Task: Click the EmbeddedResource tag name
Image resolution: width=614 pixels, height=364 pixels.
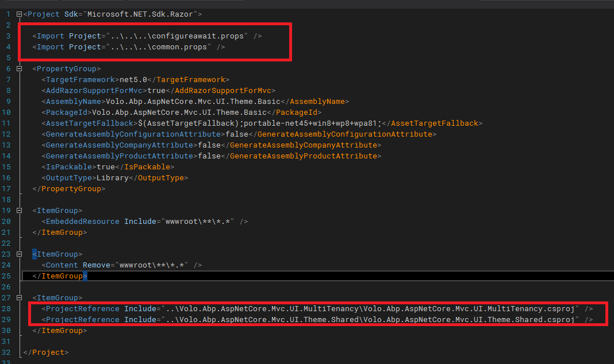Action: [x=83, y=222]
